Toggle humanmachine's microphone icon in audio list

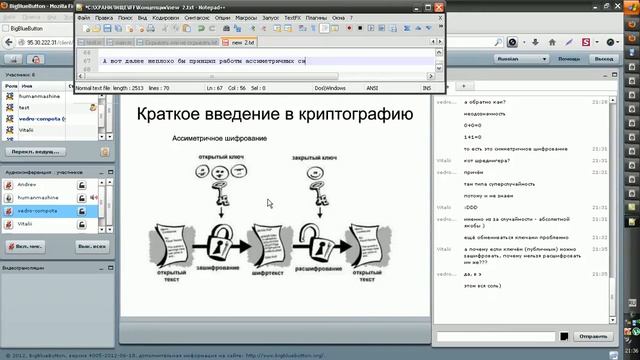[x=9, y=198]
